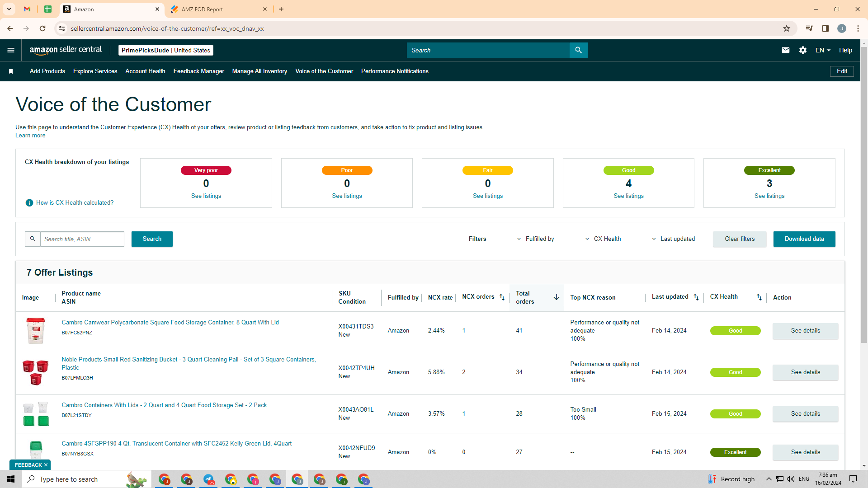
Task: Close the FEEDBACK tab widget
Action: (46, 465)
